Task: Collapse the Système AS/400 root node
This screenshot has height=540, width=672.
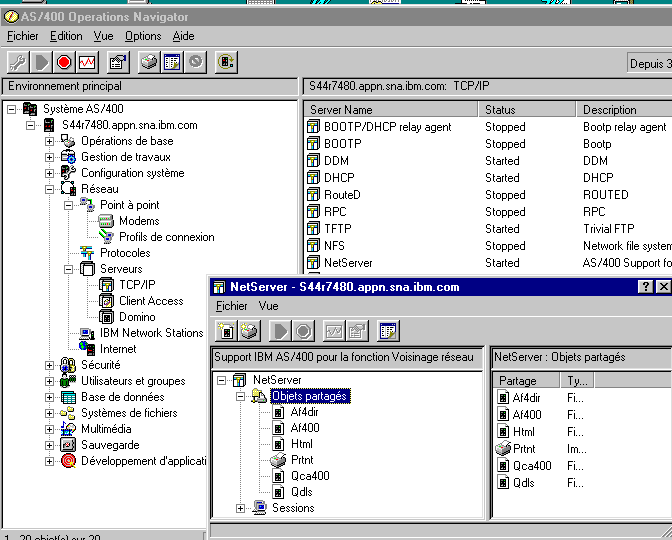Action: pos(12,109)
